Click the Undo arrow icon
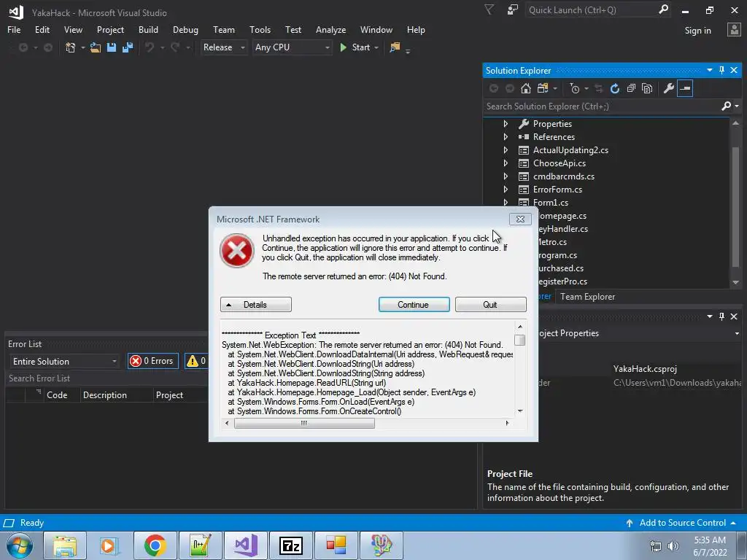Viewport: 747px width, 560px height. (150, 47)
